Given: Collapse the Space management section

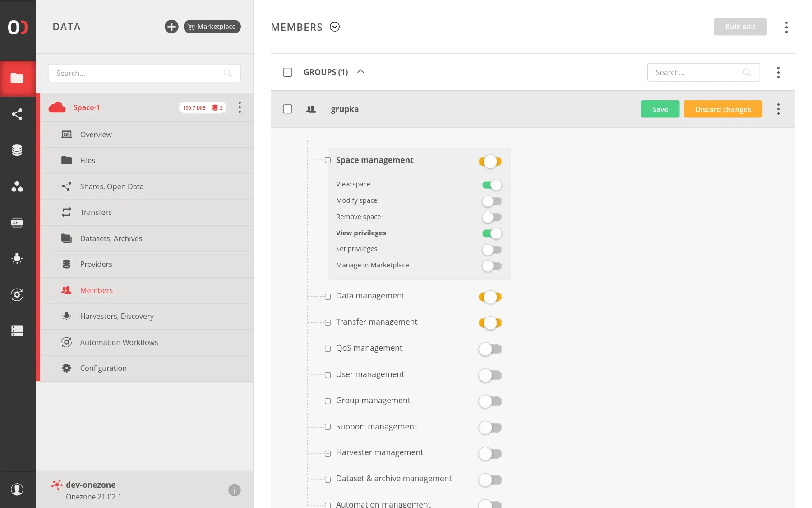Looking at the screenshot, I should [x=328, y=160].
